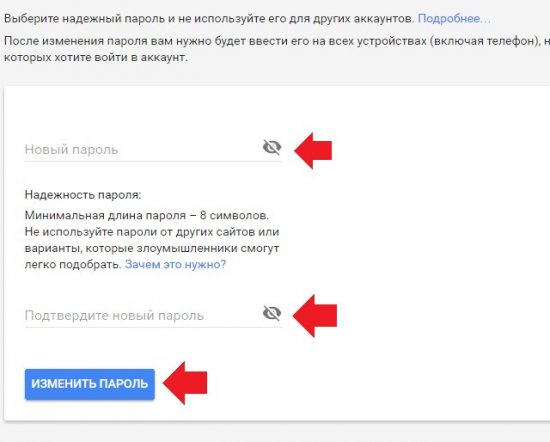Image resolution: width=550 pixels, height=442 pixels.
Task: Toggle visibility of Подтвердите новый пароль field
Action: click(272, 313)
